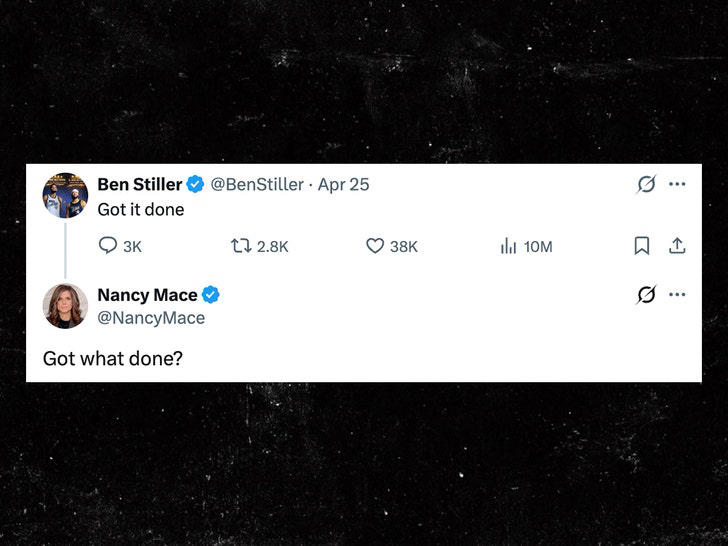Click Nancy Mace's blue verified badge

(x=211, y=295)
